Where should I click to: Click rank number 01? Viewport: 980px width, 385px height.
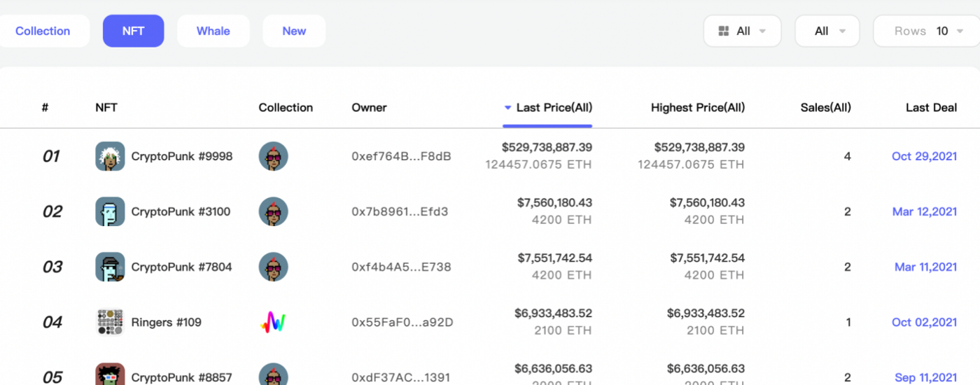point(51,156)
